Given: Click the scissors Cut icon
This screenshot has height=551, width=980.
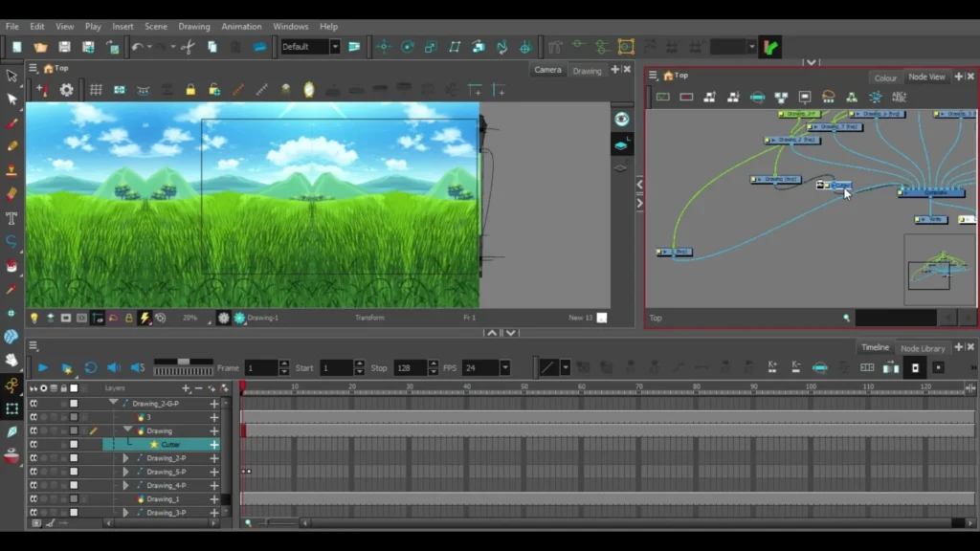Looking at the screenshot, I should pos(189,47).
